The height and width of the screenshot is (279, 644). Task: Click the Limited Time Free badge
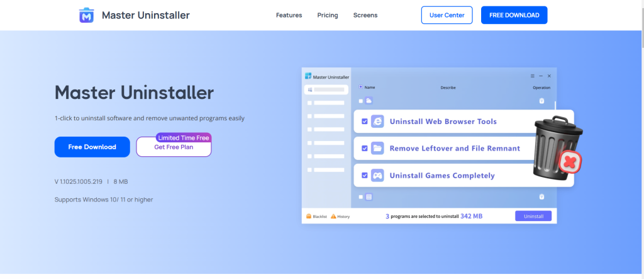click(x=184, y=138)
